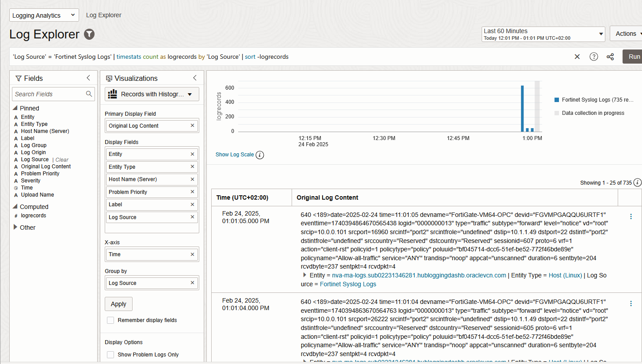
Task: Open row actions menu for first log record
Action: [631, 216]
